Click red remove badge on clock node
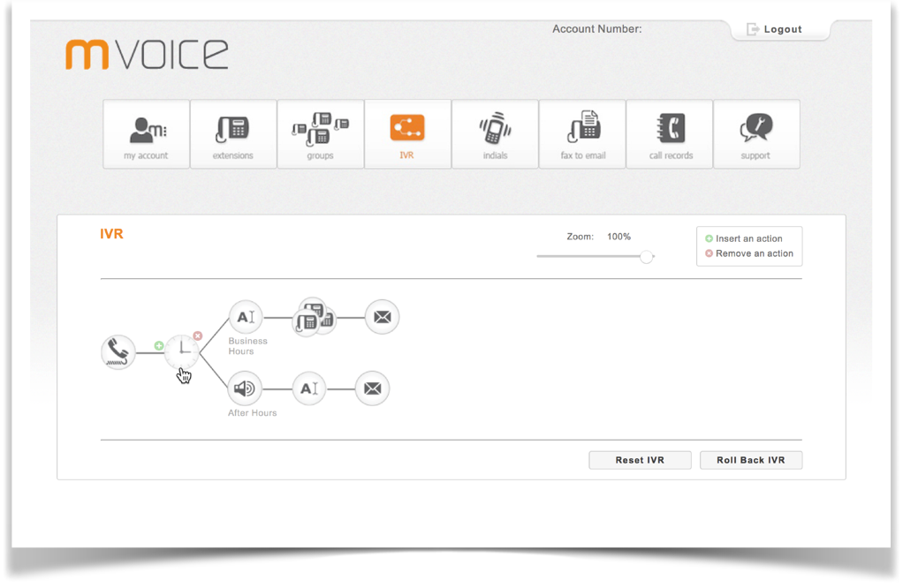The width and height of the screenshot is (903, 588). [x=198, y=336]
